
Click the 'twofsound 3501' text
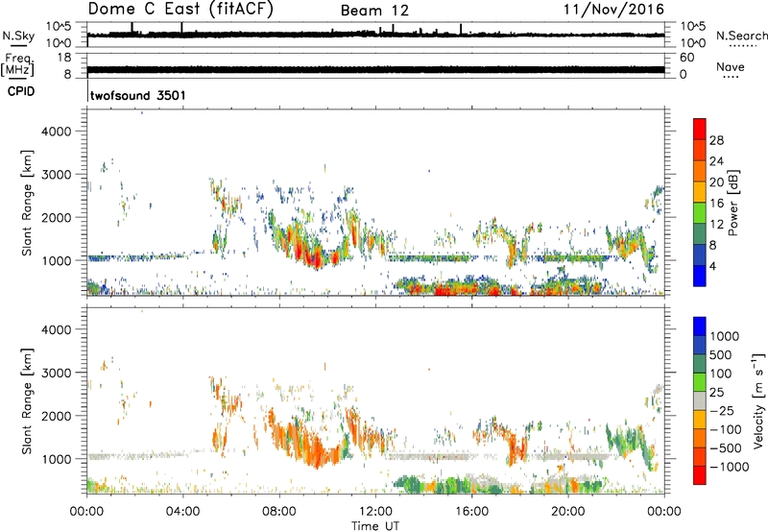[138, 95]
